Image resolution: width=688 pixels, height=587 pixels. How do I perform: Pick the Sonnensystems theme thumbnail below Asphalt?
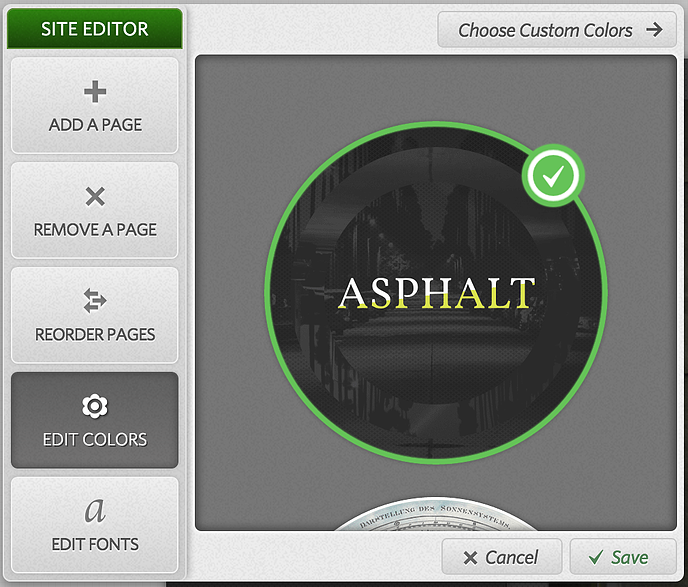pyautogui.click(x=435, y=514)
